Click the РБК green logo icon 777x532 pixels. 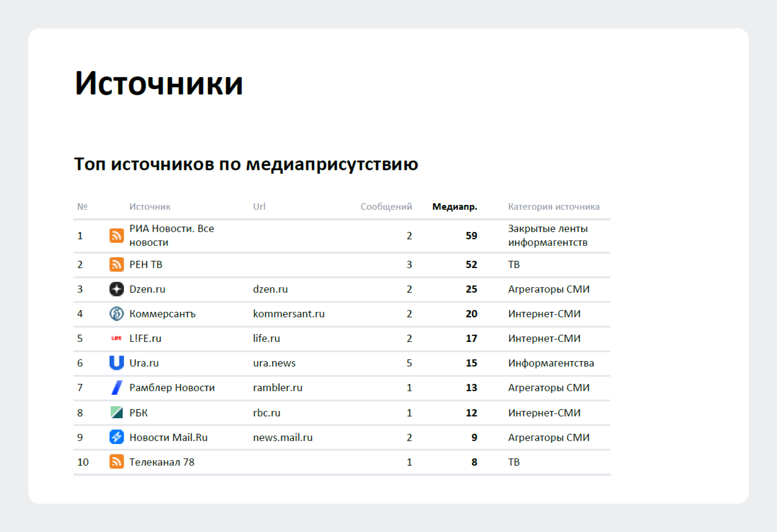click(117, 412)
